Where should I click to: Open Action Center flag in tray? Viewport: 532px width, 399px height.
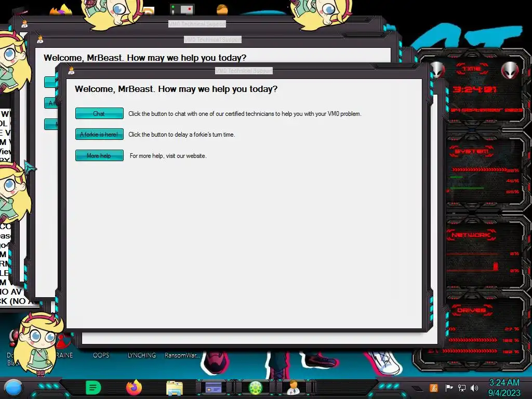pos(449,388)
